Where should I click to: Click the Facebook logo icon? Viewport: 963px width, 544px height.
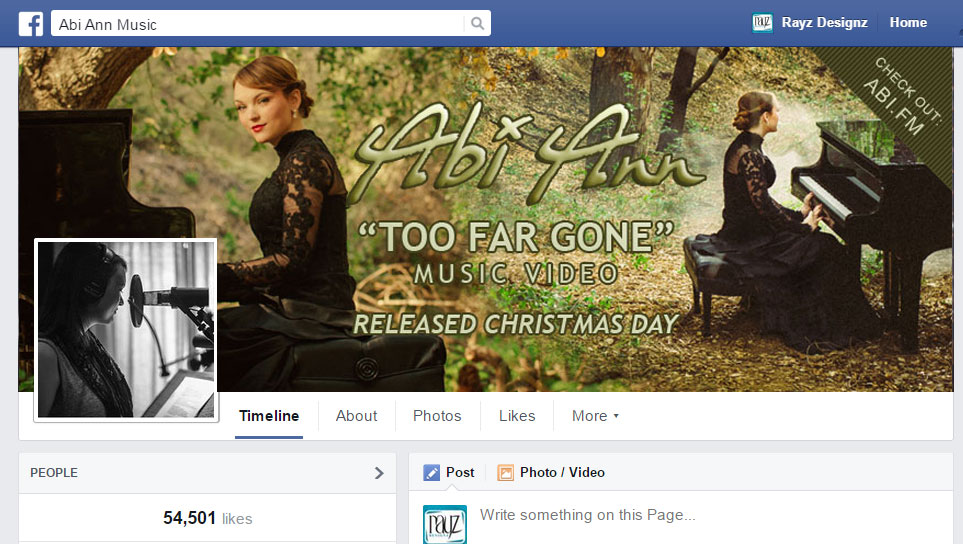[30, 23]
